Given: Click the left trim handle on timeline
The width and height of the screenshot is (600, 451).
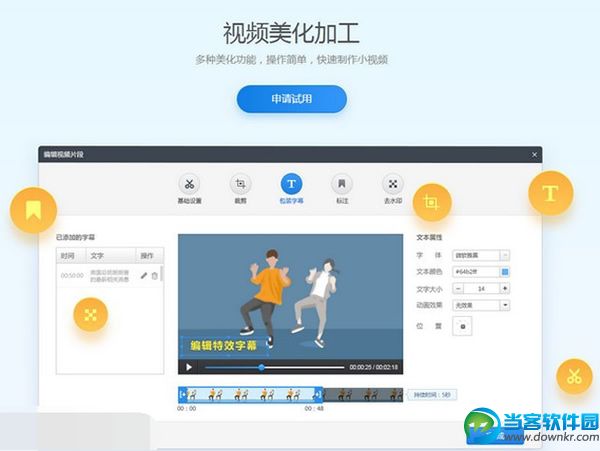Looking at the screenshot, I should 183,394.
